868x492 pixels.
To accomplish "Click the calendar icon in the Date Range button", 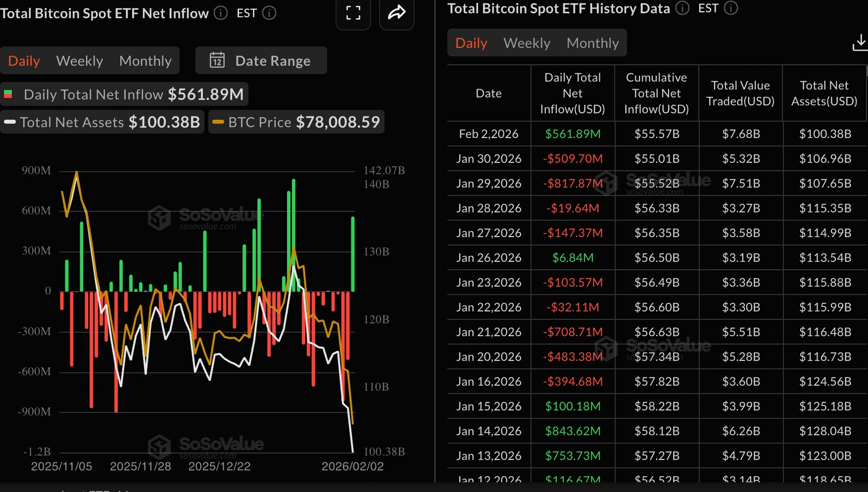I will click(218, 61).
